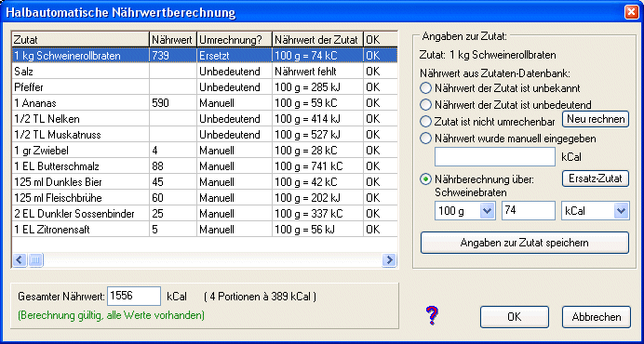Click the left arrow of horizontal scrollbar
Screen dimensions: 644x344
pos(20,259)
